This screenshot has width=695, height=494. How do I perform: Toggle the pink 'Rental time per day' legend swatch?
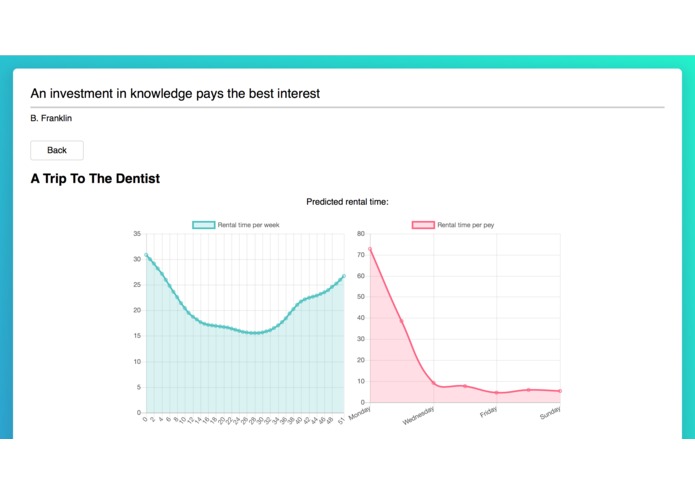point(423,225)
